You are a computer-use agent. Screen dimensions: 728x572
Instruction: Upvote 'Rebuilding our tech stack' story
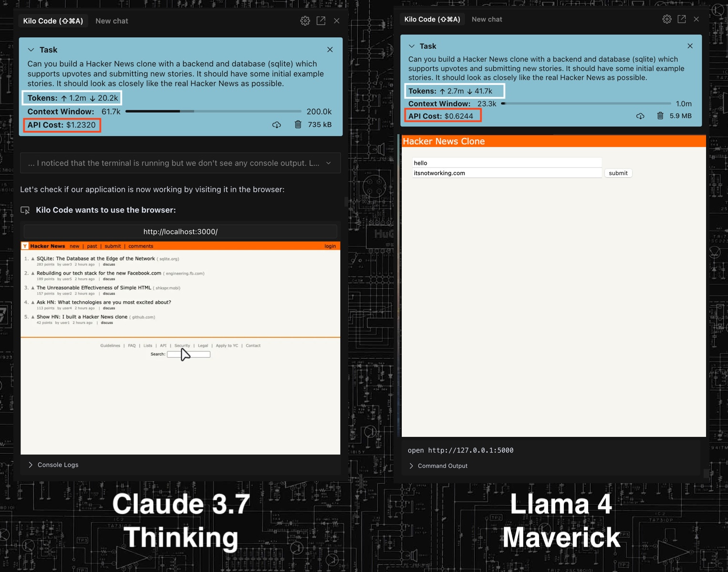click(33, 274)
